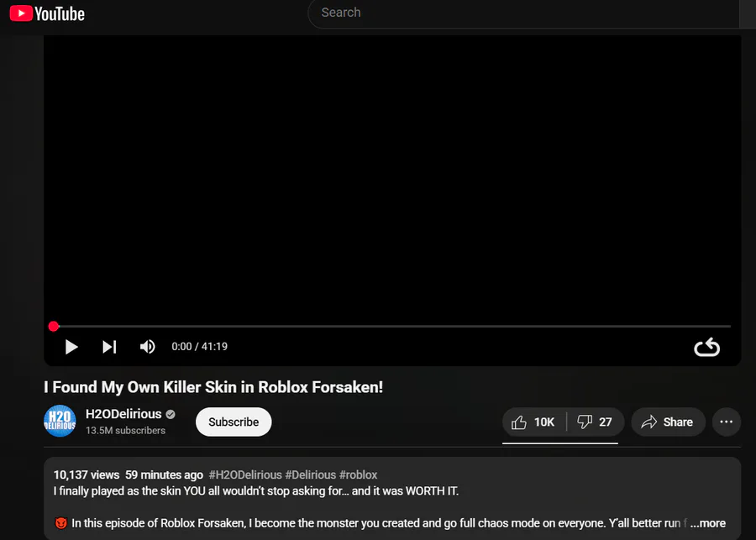Image resolution: width=756 pixels, height=540 pixels.
Task: Skip to the next video
Action: click(109, 347)
